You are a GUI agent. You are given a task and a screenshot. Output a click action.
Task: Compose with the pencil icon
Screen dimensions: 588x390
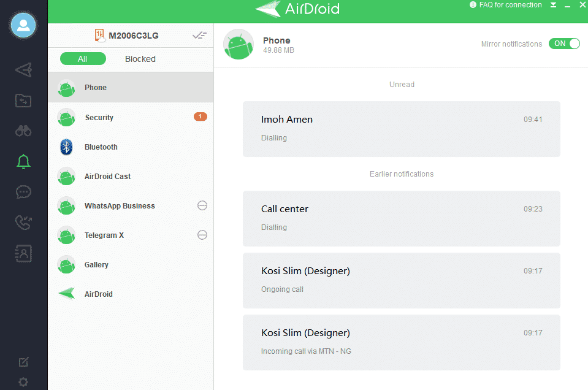23,362
